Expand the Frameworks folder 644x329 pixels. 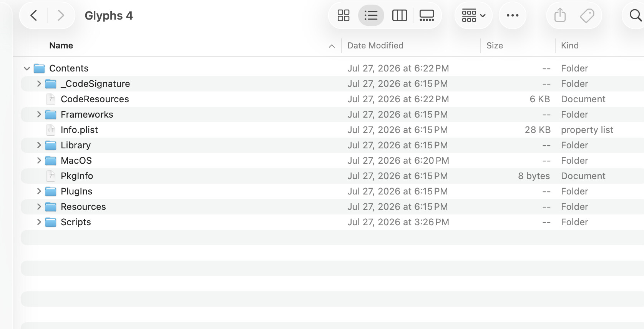click(39, 114)
